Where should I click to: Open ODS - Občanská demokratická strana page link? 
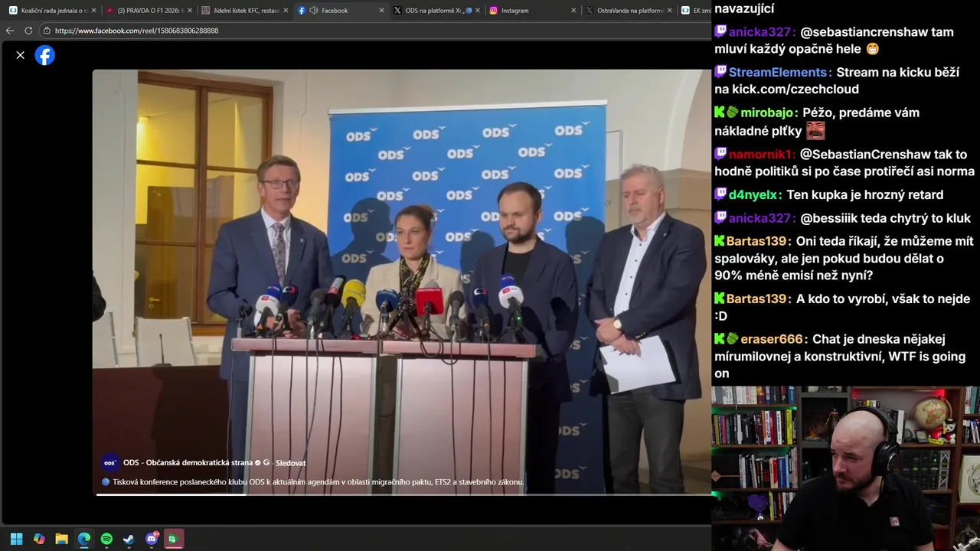click(x=188, y=463)
